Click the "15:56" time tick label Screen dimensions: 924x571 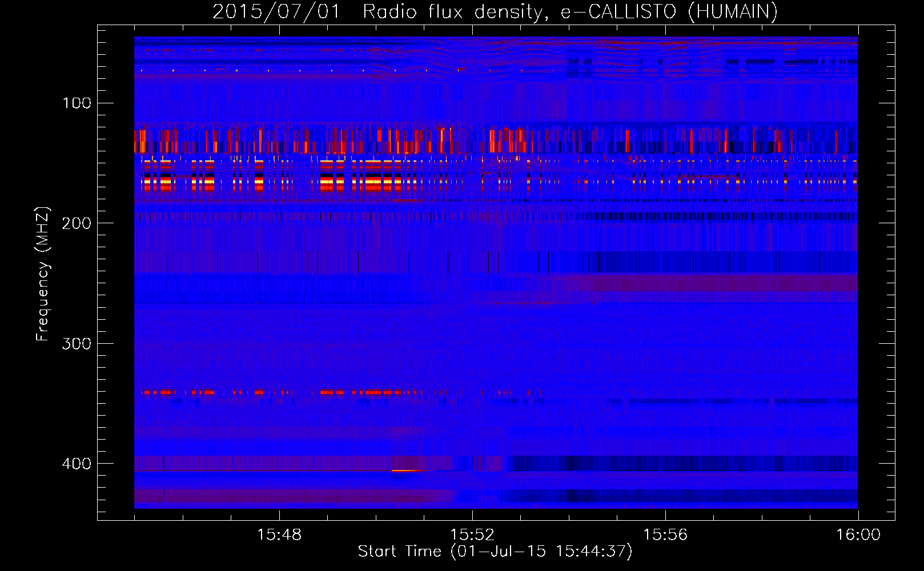(665, 535)
